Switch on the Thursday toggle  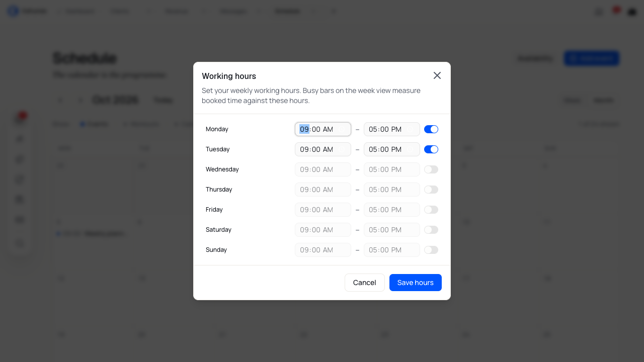click(431, 190)
